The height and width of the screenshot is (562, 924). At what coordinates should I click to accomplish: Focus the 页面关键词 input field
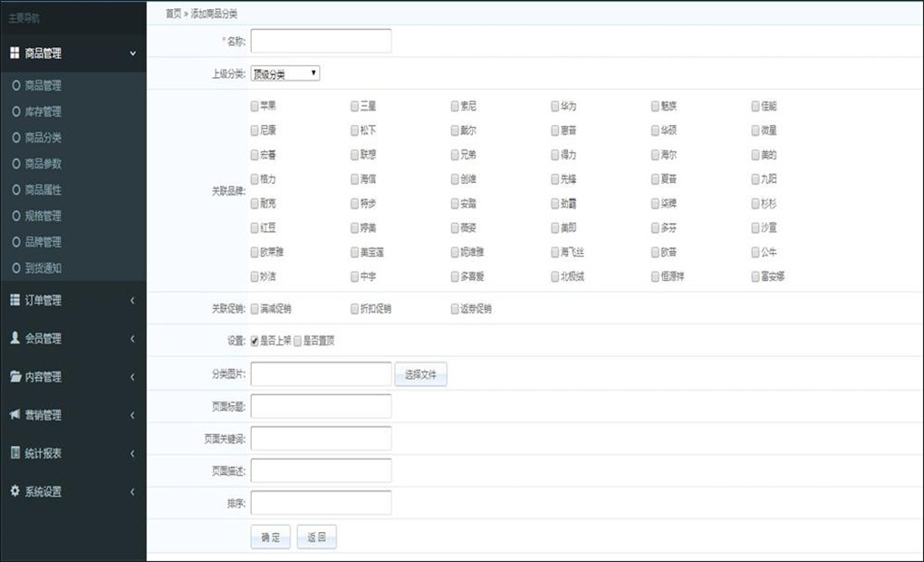click(322, 438)
